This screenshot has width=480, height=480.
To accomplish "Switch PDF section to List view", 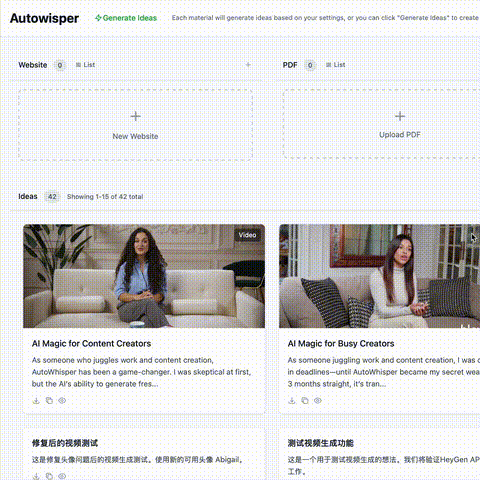I will [336, 65].
